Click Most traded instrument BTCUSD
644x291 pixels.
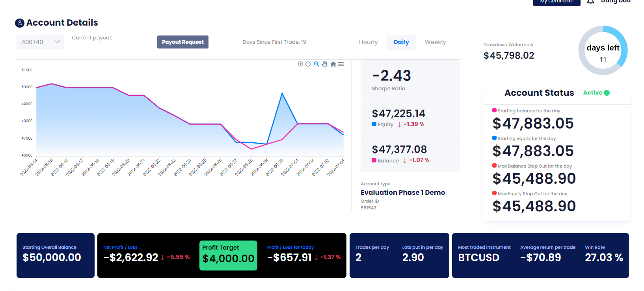pyautogui.click(x=478, y=257)
